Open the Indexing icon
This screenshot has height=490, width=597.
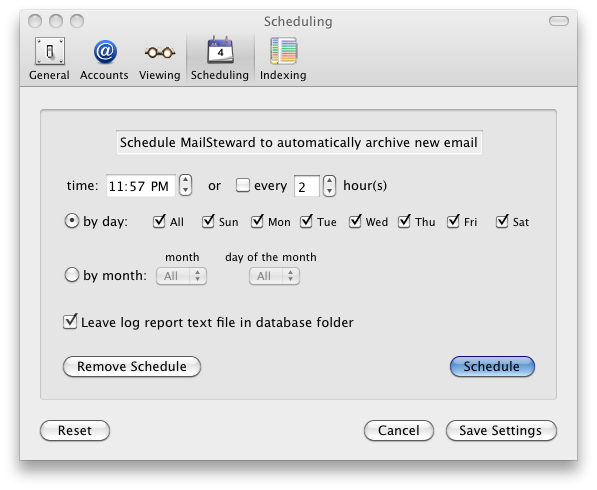pos(283,51)
